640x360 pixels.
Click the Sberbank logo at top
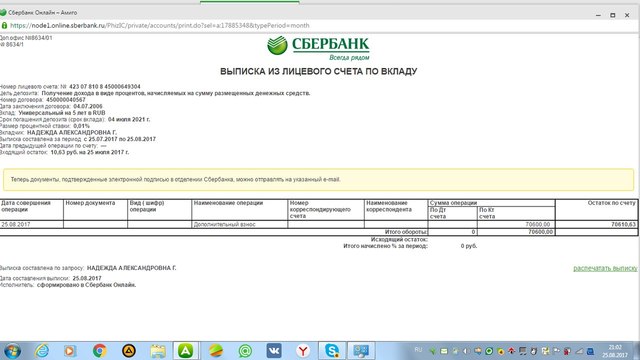[x=318, y=48]
